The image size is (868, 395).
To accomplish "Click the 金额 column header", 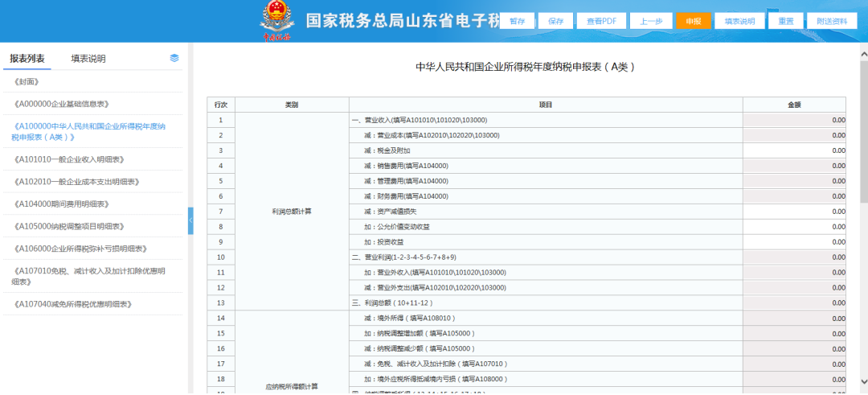I will tap(794, 105).
